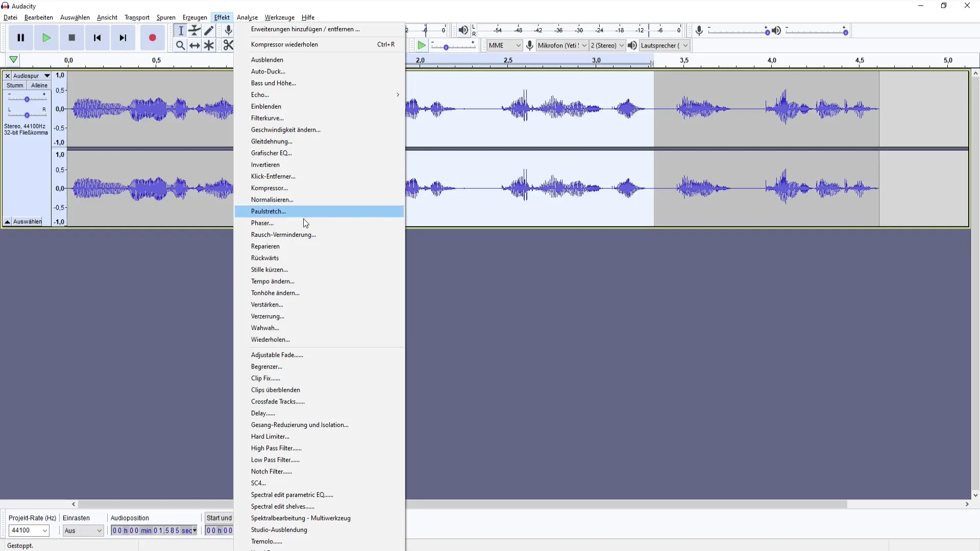Choose Normalisieren... effect
The image size is (980, 551).
point(319,199)
